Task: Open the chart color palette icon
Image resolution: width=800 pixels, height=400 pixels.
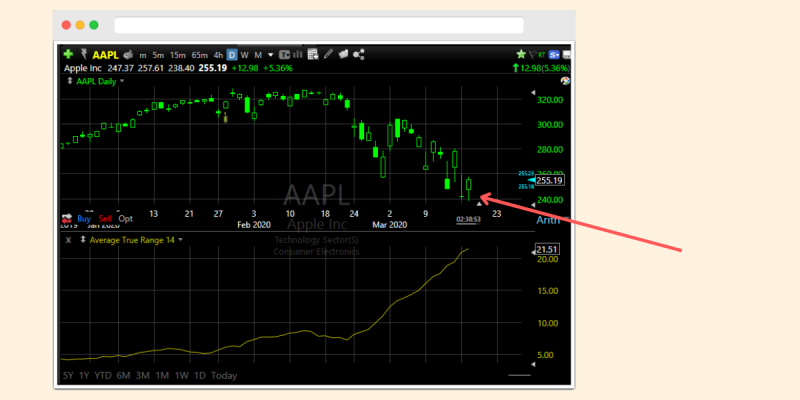Action: click(565, 81)
